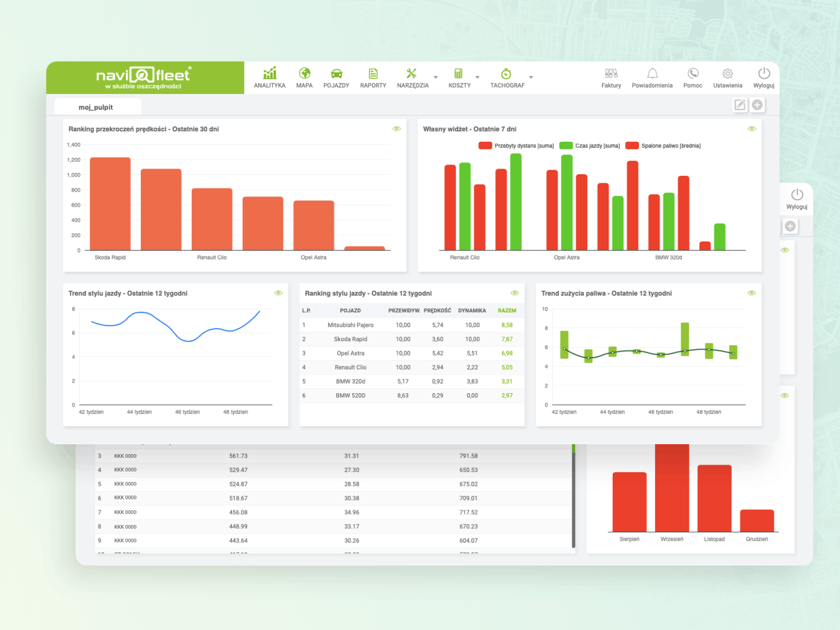
Task: Expand the Koszty dropdown arrow
Action: click(477, 77)
